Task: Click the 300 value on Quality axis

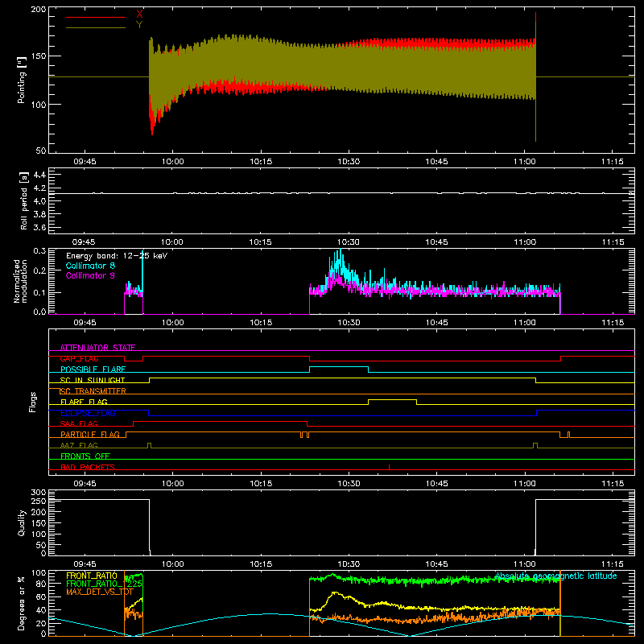Action: click(39, 493)
